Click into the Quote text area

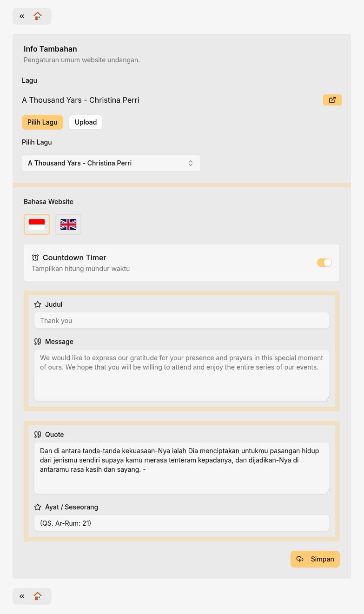pos(182,468)
